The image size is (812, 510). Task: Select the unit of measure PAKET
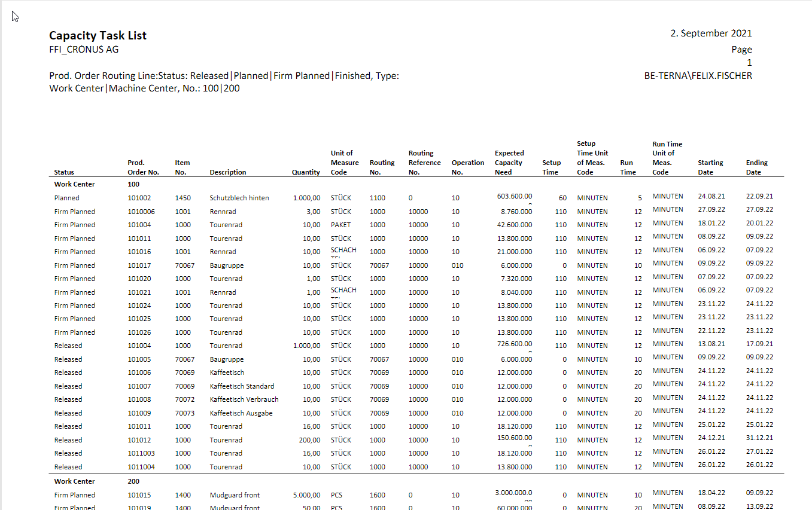(x=342, y=225)
